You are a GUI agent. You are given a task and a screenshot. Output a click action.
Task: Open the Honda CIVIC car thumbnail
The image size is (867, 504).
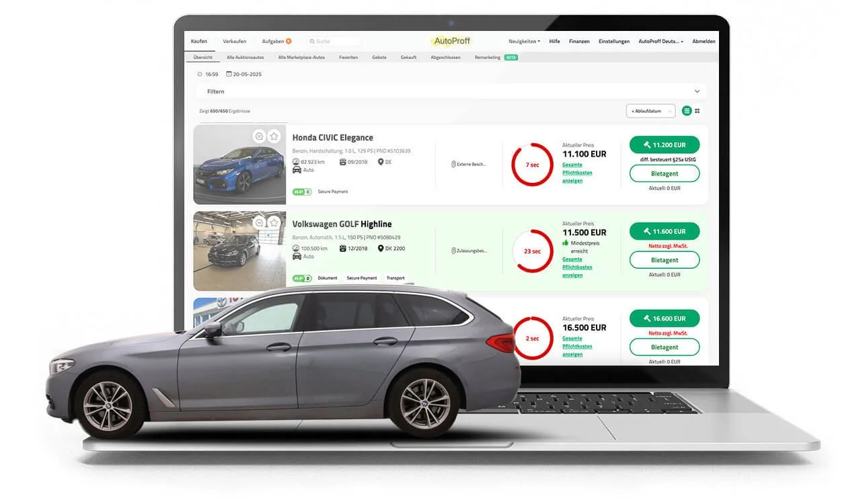[239, 165]
